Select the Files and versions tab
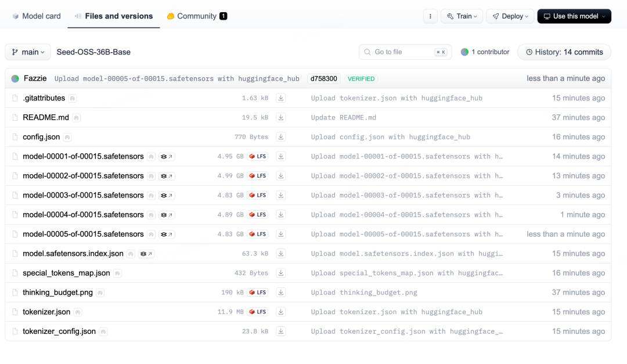The height and width of the screenshot is (364, 627). click(x=114, y=16)
